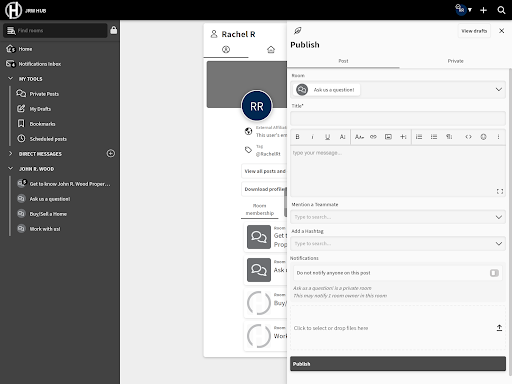This screenshot has height=384, width=512.
Task: Collapse the MY TOOLS section
Action: 10,79
